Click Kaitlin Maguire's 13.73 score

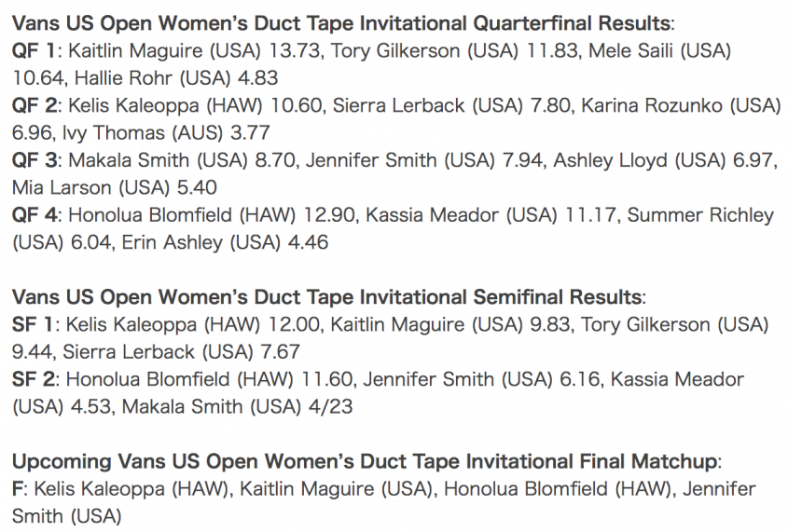(295, 50)
